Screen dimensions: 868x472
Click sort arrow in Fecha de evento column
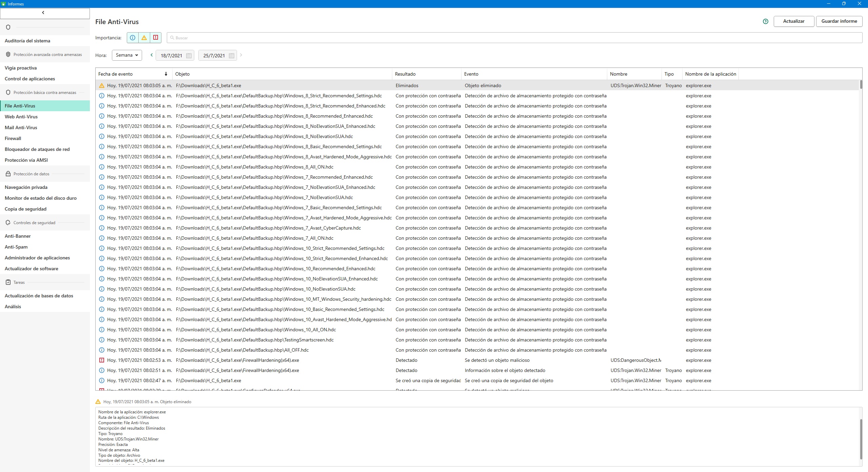pyautogui.click(x=166, y=74)
